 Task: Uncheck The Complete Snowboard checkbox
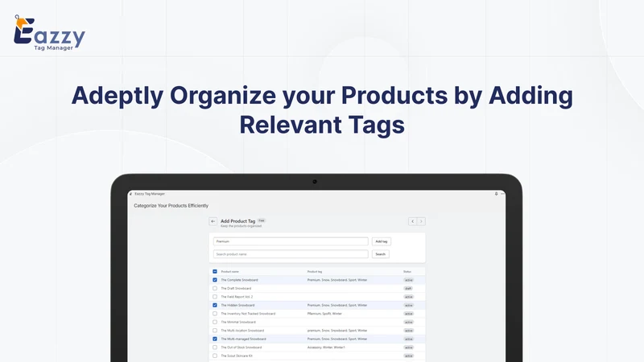point(215,280)
